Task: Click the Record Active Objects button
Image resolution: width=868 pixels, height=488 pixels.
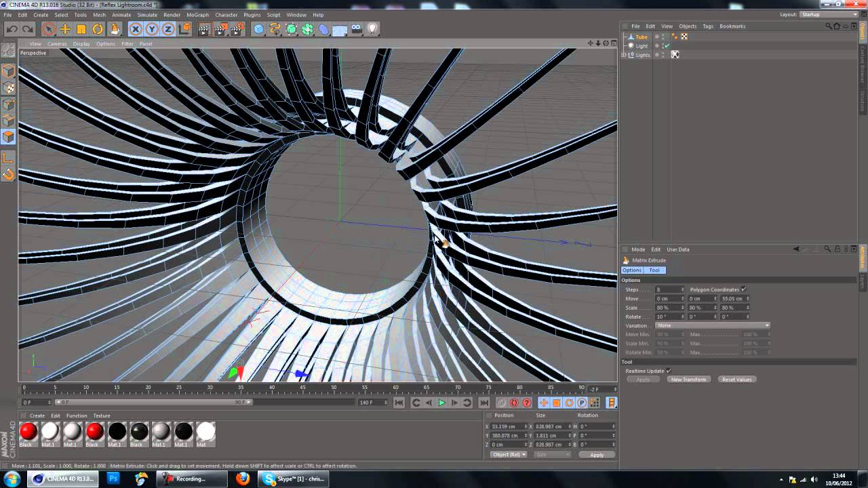Action: pos(501,403)
